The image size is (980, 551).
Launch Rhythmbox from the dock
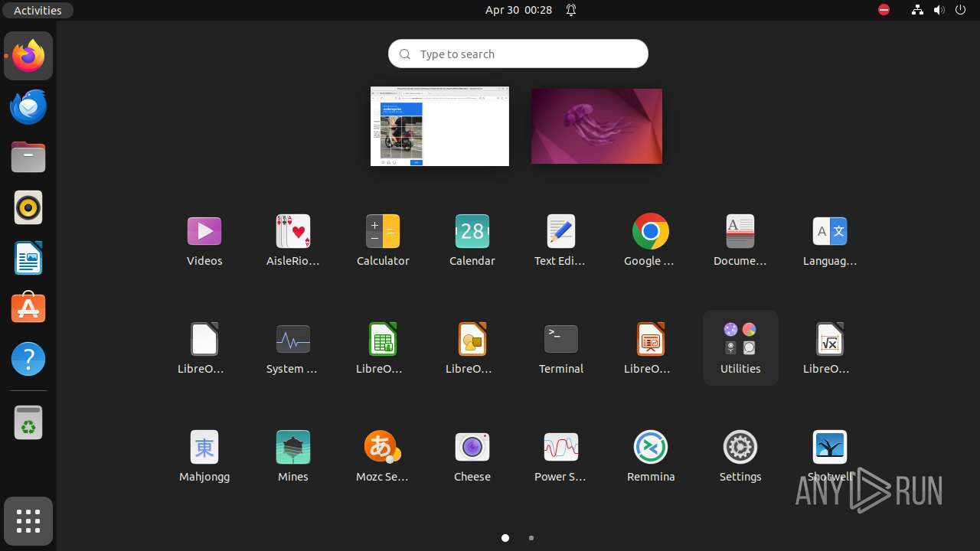click(28, 207)
